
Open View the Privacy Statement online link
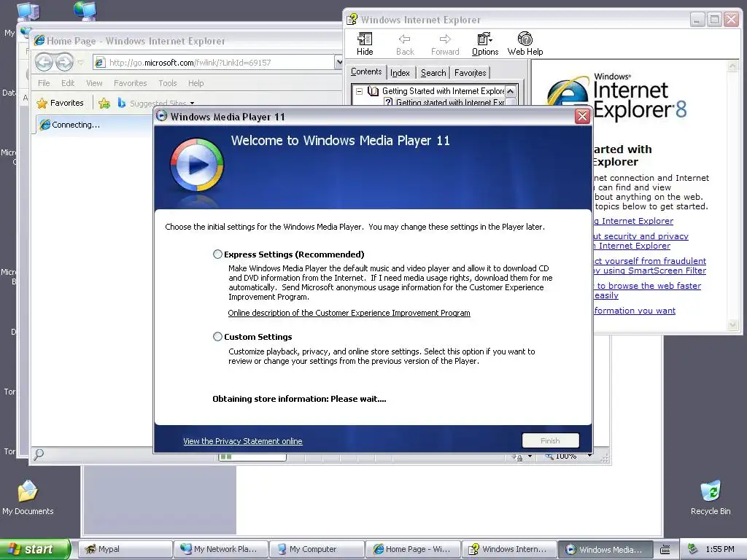point(242,441)
